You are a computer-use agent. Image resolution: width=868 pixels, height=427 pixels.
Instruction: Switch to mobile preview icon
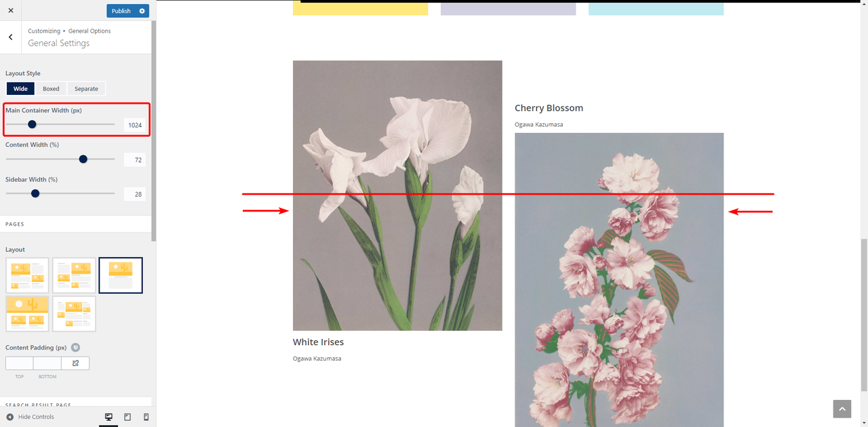coord(146,417)
